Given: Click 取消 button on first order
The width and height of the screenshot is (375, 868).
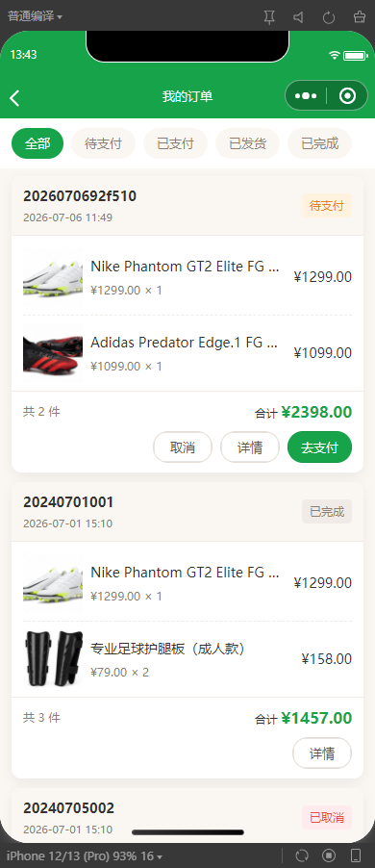Looking at the screenshot, I should 183,447.
